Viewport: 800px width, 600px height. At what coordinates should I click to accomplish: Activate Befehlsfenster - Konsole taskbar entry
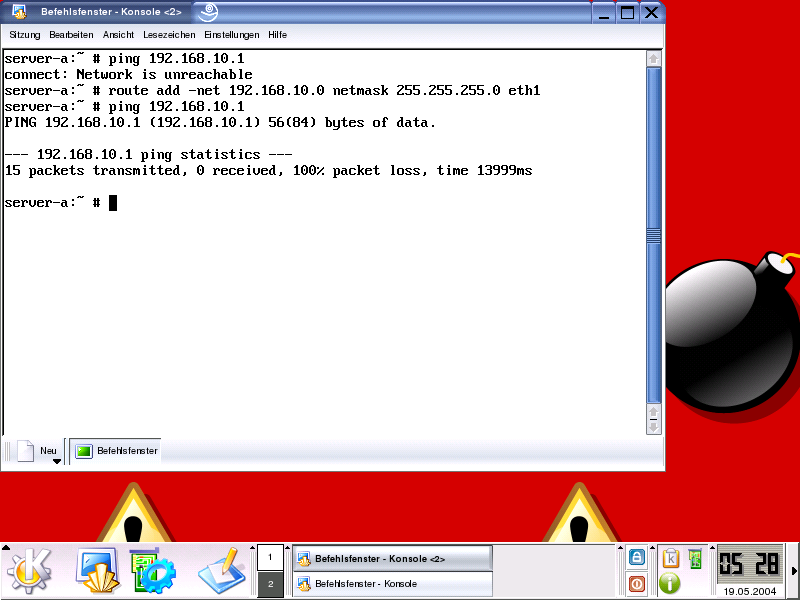click(x=392, y=584)
